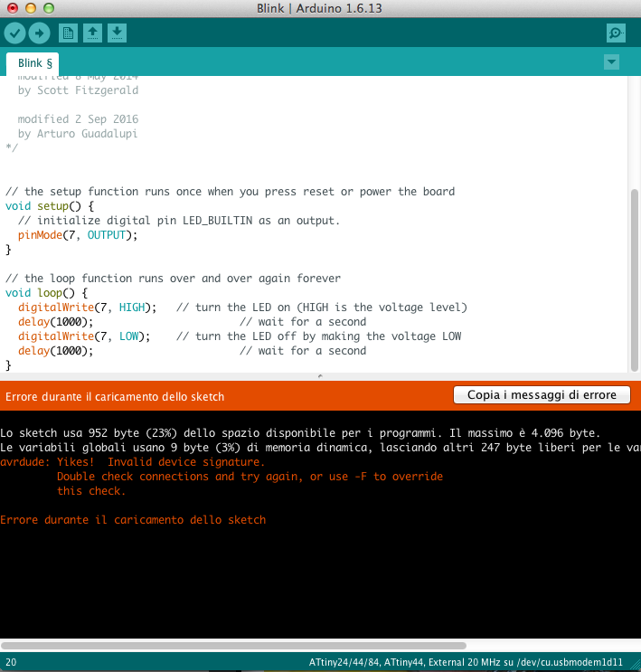Click the 'void loop() {' line
Image resolution: width=641 pixels, height=672 pixels.
pyautogui.click(x=46, y=293)
